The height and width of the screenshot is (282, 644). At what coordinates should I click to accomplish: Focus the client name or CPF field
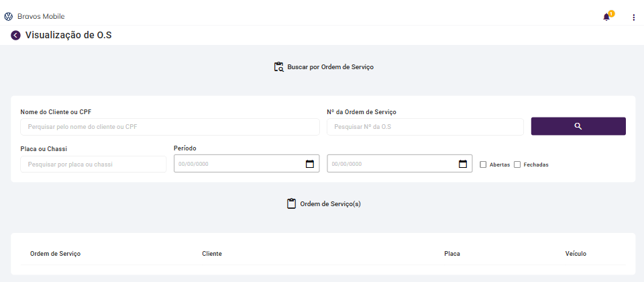click(x=170, y=127)
